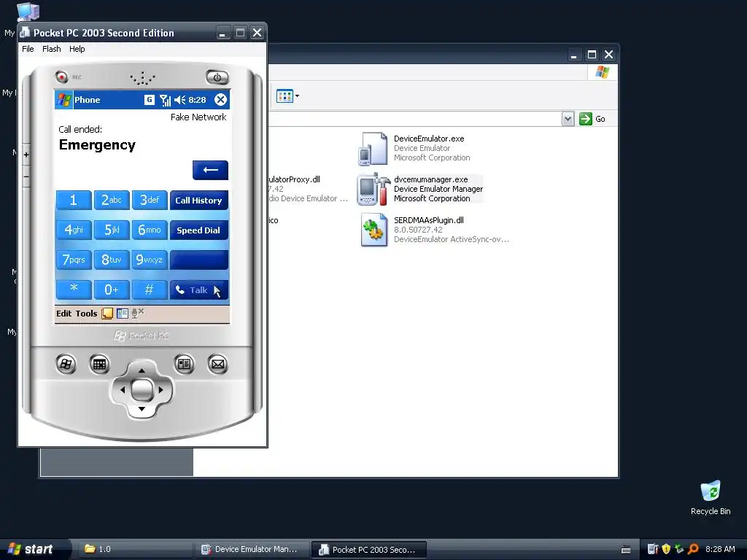Select dvcemumanager.exe file icon
Viewport: 747px width, 560px height.
pyautogui.click(x=373, y=189)
